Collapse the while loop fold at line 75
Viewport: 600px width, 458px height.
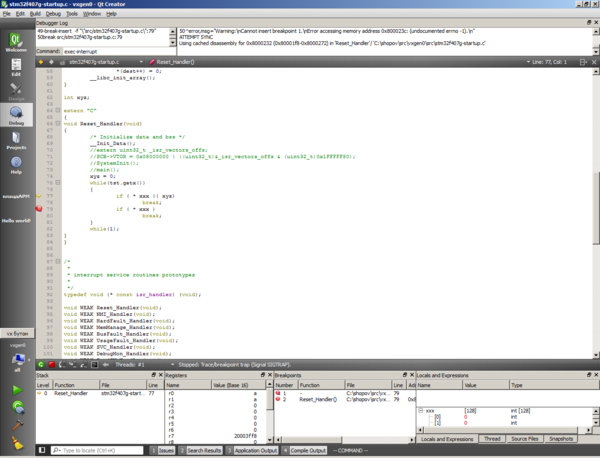point(58,183)
